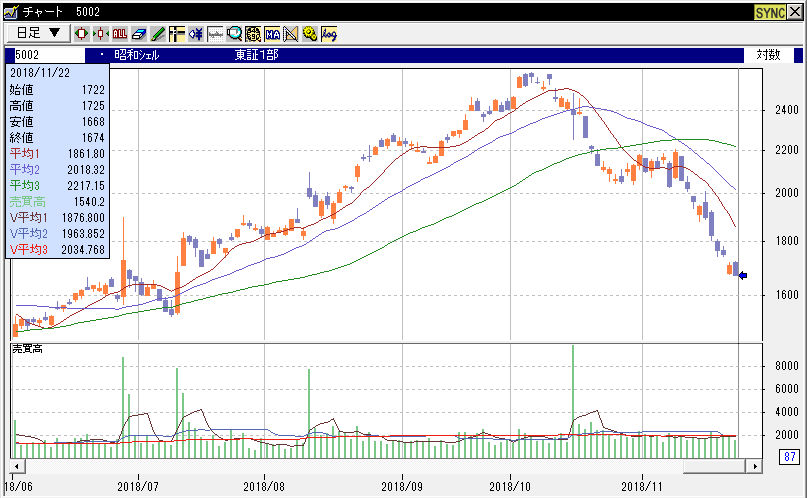Click the 昭和シェル stock name label
The image size is (807, 498).
click(x=139, y=55)
